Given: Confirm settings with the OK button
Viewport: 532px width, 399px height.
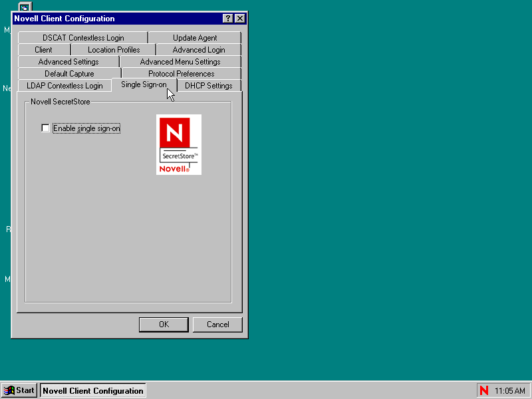Looking at the screenshot, I should (x=164, y=325).
